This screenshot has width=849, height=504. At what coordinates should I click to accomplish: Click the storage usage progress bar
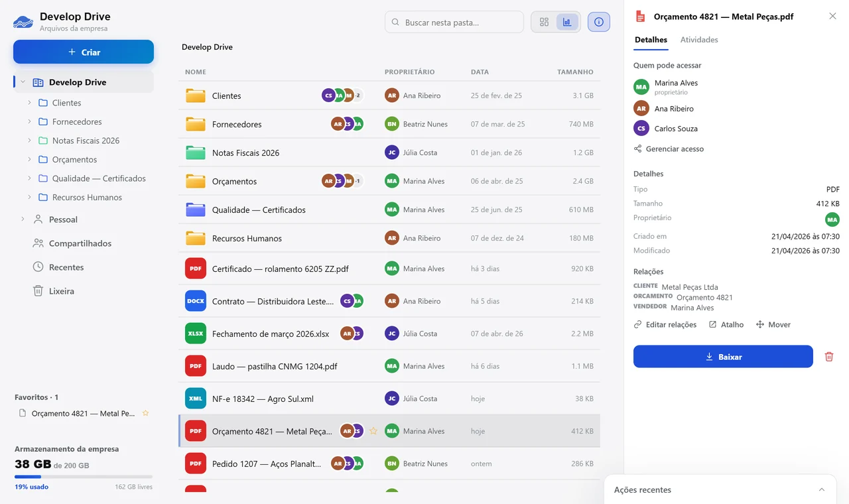pos(84,476)
